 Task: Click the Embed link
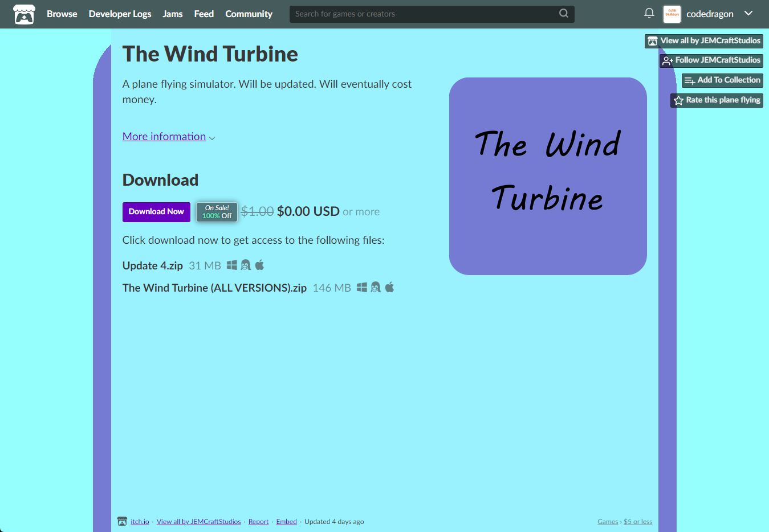(287, 522)
